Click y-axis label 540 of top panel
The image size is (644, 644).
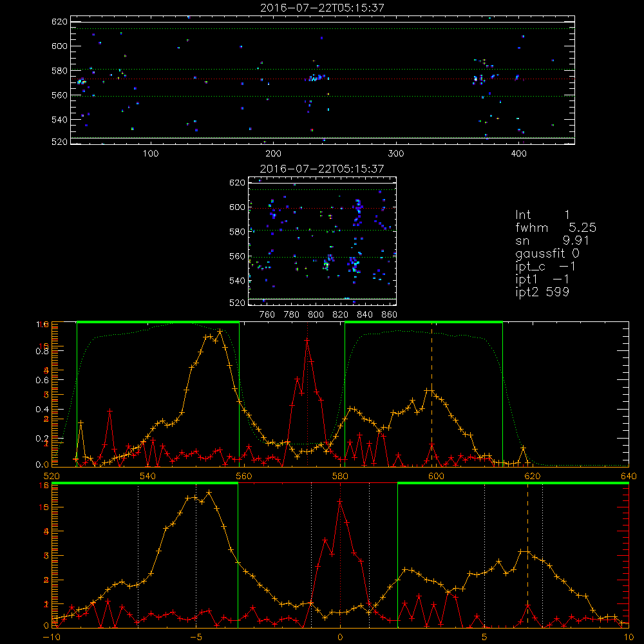(59, 120)
